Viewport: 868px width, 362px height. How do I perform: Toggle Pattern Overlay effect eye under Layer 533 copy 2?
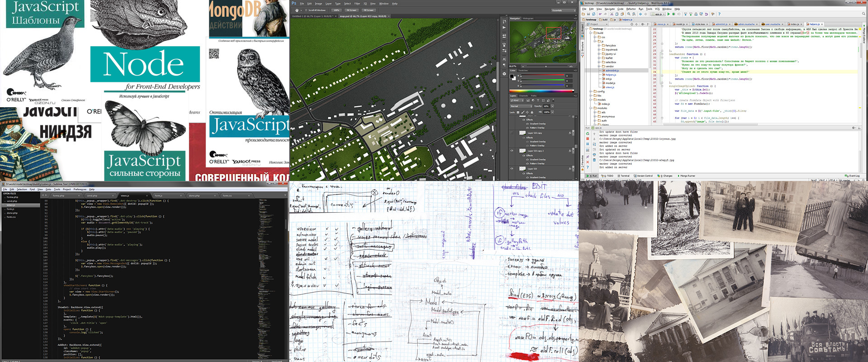pyautogui.click(x=527, y=163)
